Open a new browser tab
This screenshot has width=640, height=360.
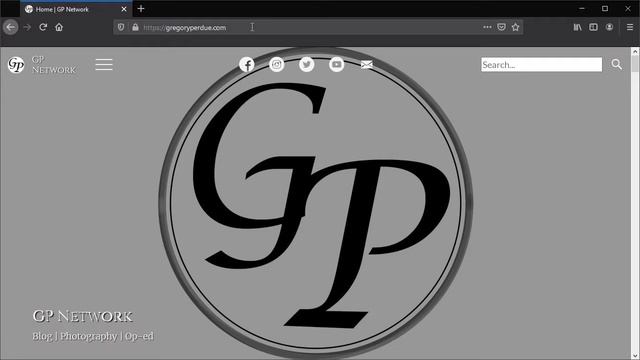click(x=141, y=9)
